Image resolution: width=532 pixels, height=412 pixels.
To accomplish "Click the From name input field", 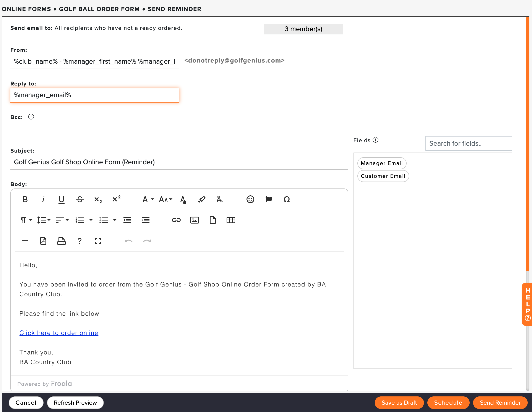I will 95,61.
